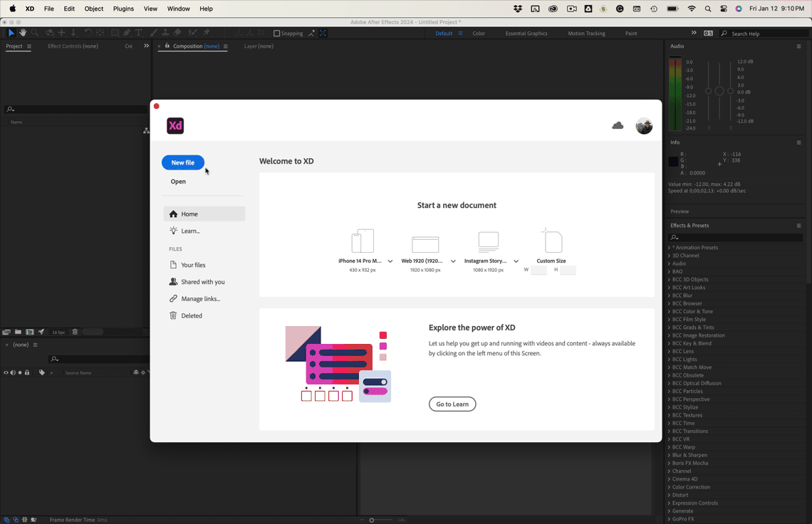Expand the BCC Blur effects category
Screen dimensions: 812x524
coord(669,295)
